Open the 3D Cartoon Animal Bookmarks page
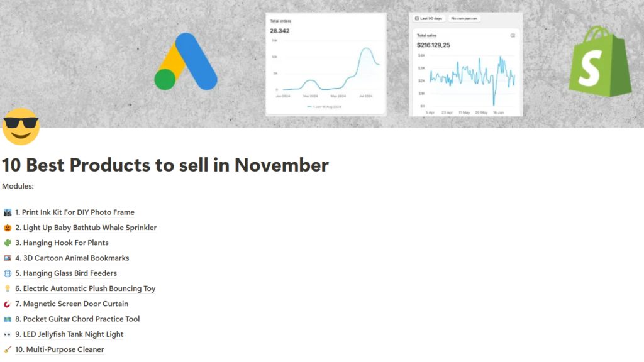The height and width of the screenshot is (362, 644). (74, 258)
